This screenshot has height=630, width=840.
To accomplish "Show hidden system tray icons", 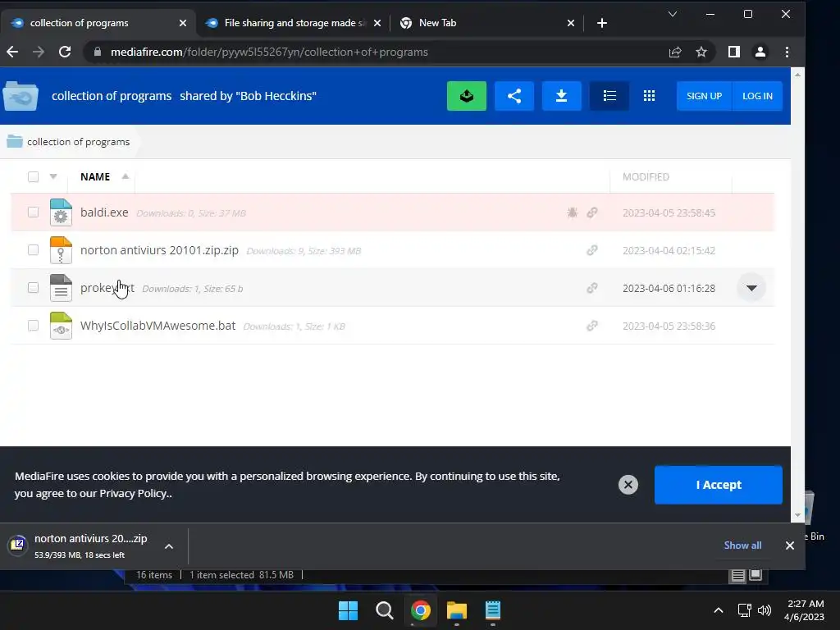I will coord(719,610).
